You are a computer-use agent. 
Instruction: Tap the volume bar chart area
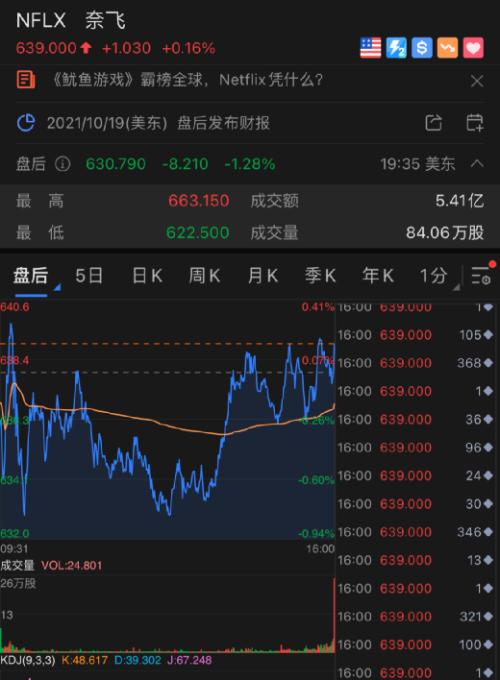point(167,616)
